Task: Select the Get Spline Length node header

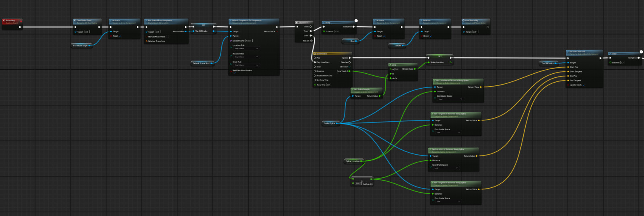Action: 366,90
